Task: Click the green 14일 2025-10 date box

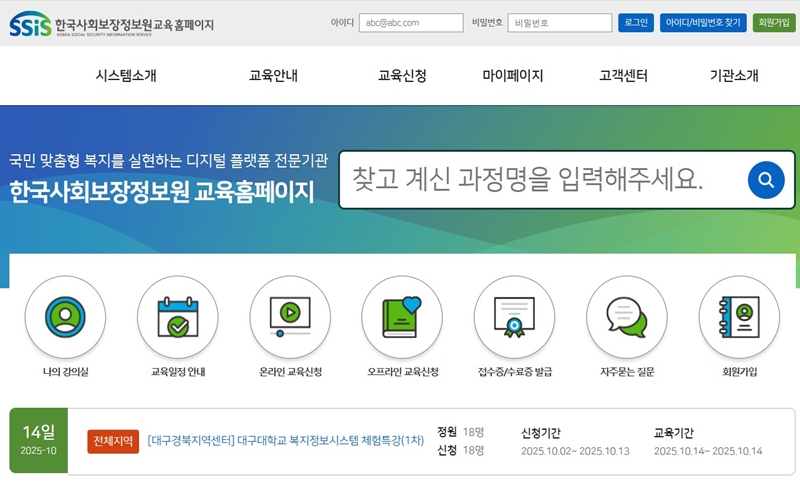Action: point(38,440)
